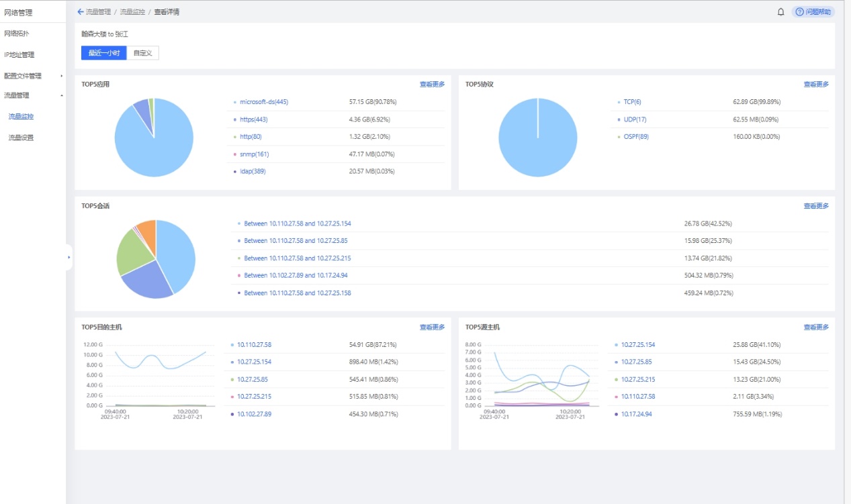
Task: Click the 54.91 GB(87.21%) value
Action: (x=373, y=344)
